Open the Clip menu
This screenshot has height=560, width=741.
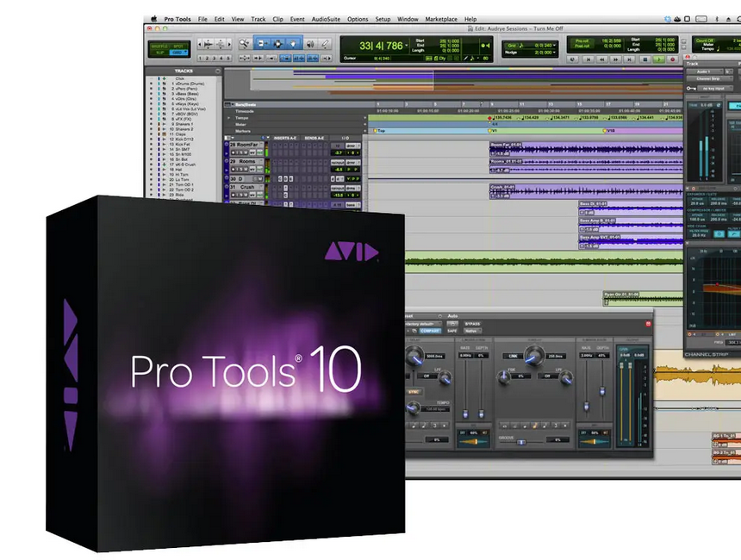[x=277, y=19]
